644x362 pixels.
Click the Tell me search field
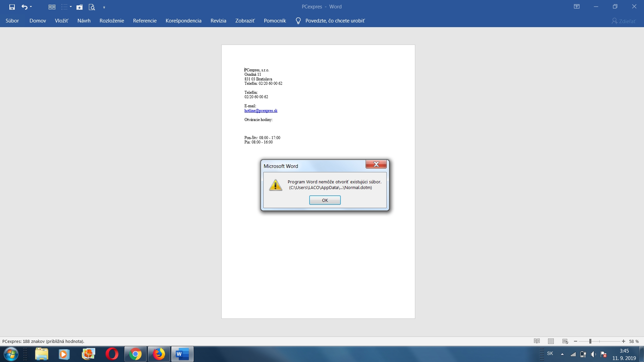click(x=334, y=21)
